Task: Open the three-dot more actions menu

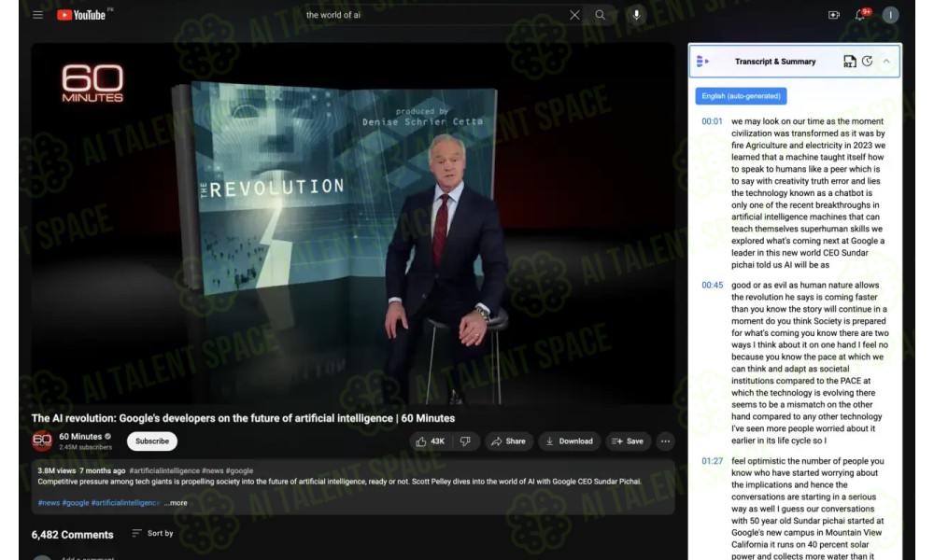Action: pos(665,441)
